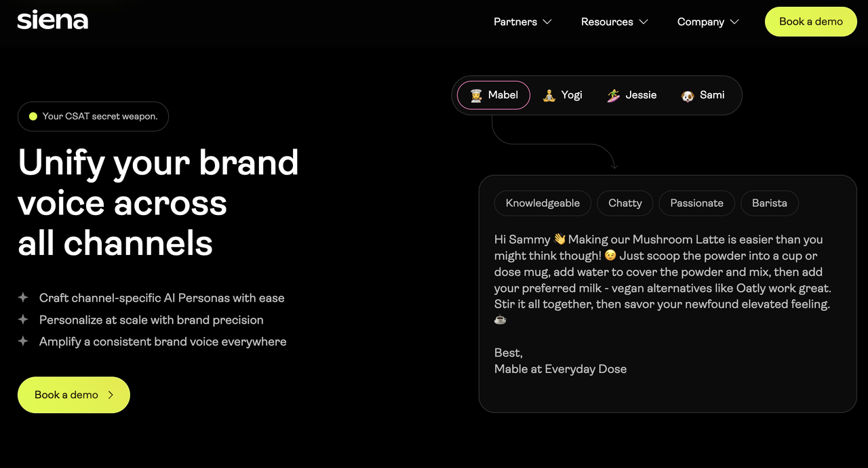Viewport: 868px width, 468px height.
Task: Open the Company menu label
Action: 701,22
